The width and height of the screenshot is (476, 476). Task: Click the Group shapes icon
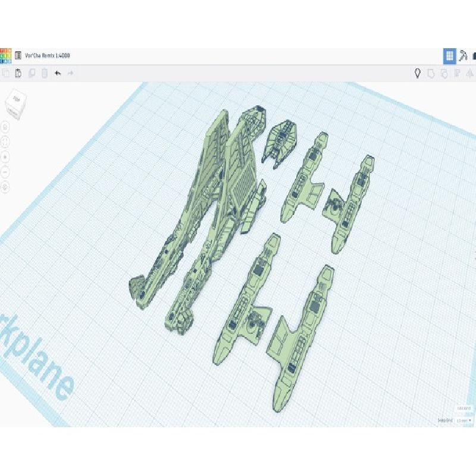tap(431, 73)
